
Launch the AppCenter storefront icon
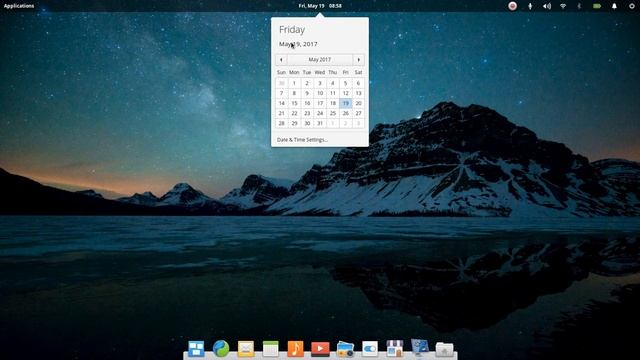pos(395,349)
